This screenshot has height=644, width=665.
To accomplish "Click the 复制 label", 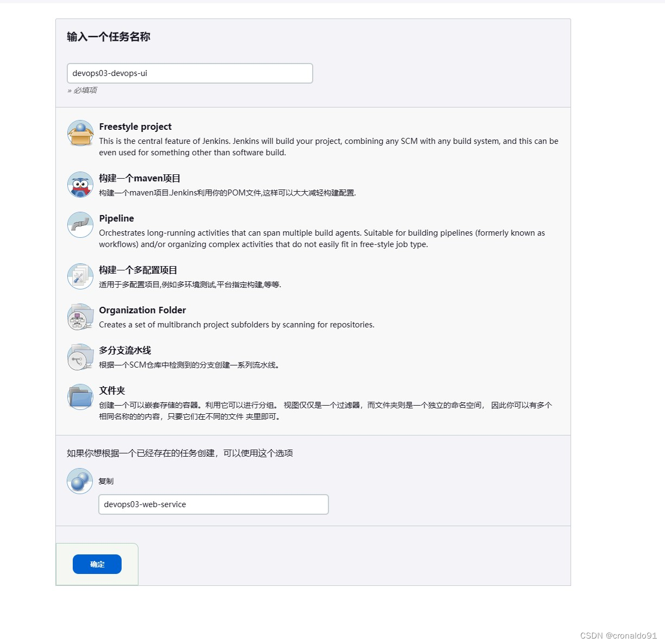I will pyautogui.click(x=106, y=481).
